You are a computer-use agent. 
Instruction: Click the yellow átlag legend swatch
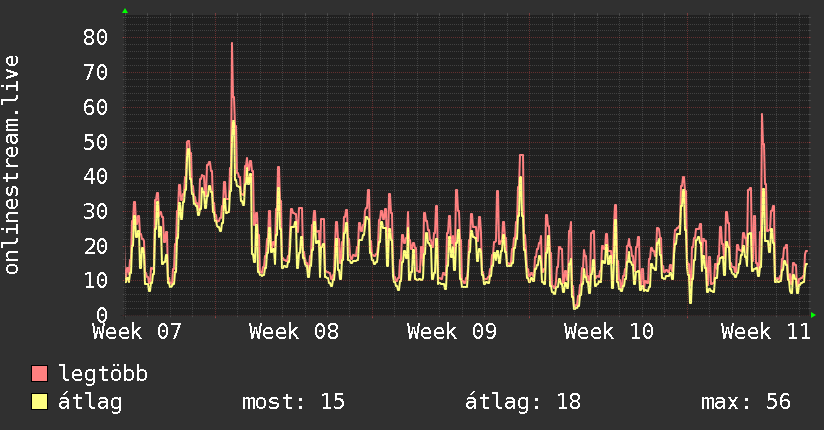39,402
